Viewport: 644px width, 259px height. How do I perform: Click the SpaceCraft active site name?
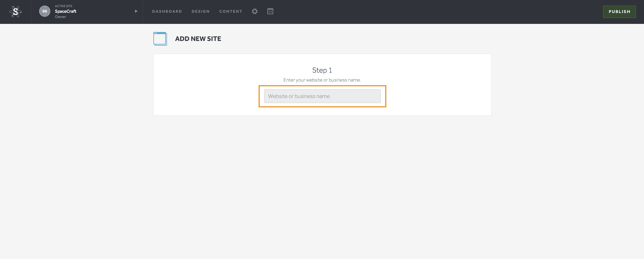66,11
